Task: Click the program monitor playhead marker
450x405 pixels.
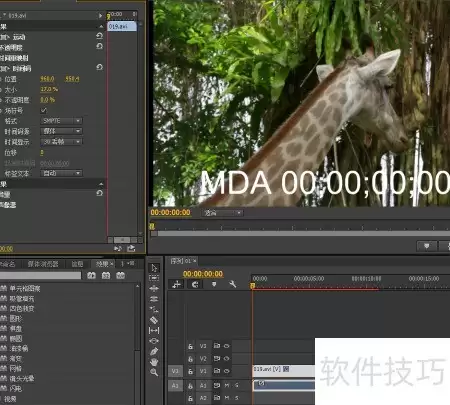Action: pyautogui.click(x=152, y=226)
